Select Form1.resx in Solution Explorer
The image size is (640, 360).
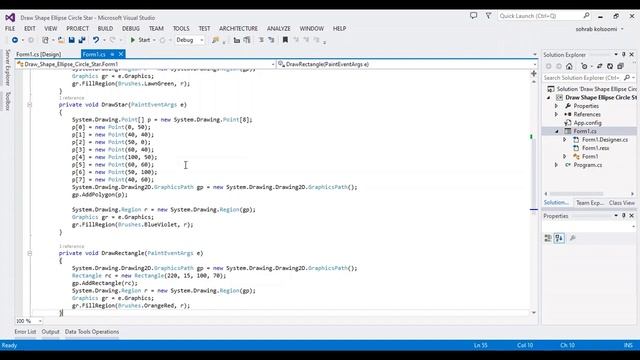(x=596, y=148)
